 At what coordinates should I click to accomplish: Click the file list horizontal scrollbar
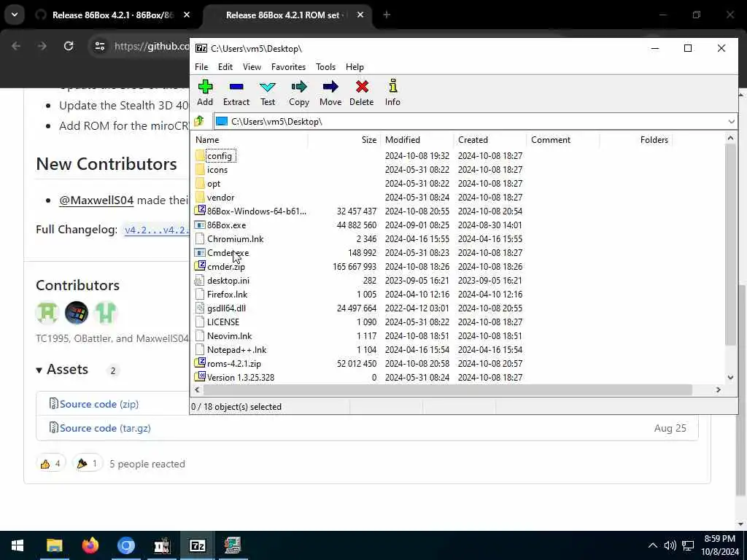448,389
